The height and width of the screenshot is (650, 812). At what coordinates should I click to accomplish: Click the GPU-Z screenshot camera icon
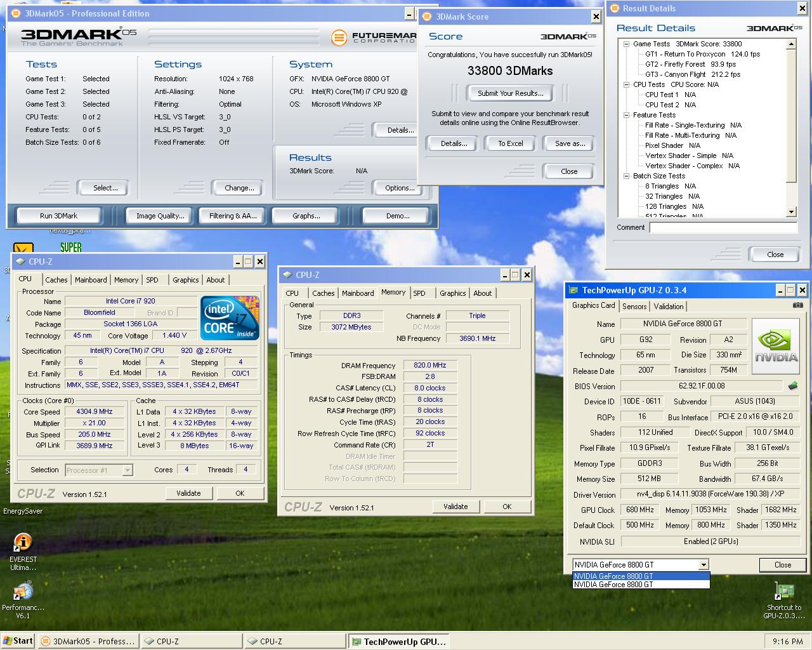pyautogui.click(x=797, y=305)
